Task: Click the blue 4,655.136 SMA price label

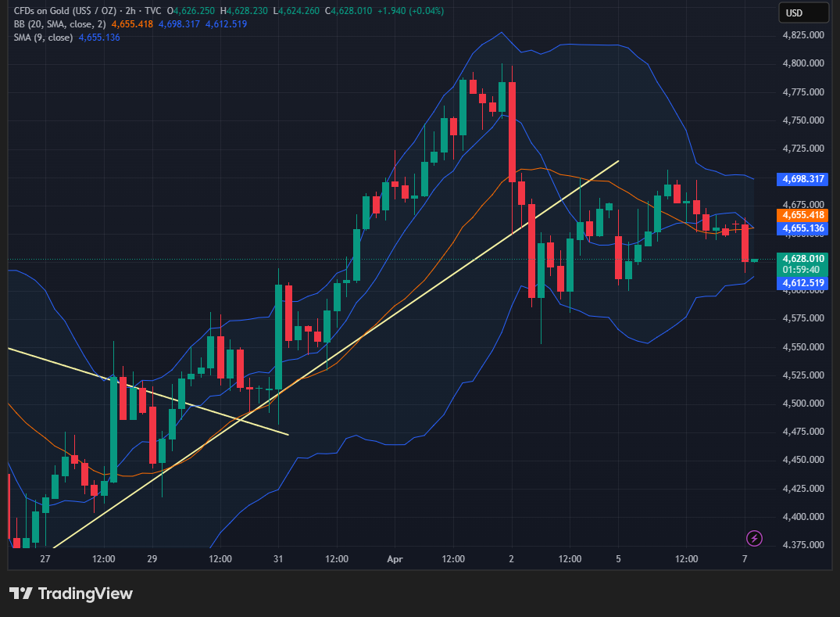Action: point(802,228)
